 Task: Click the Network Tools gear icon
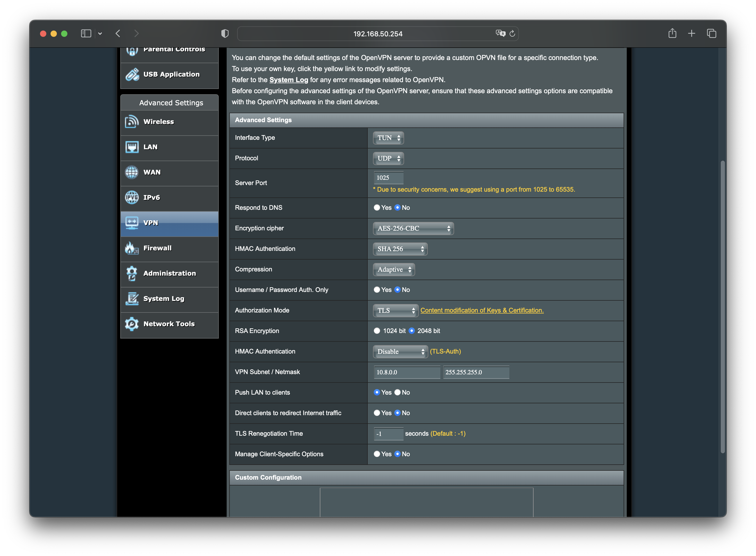coord(132,324)
